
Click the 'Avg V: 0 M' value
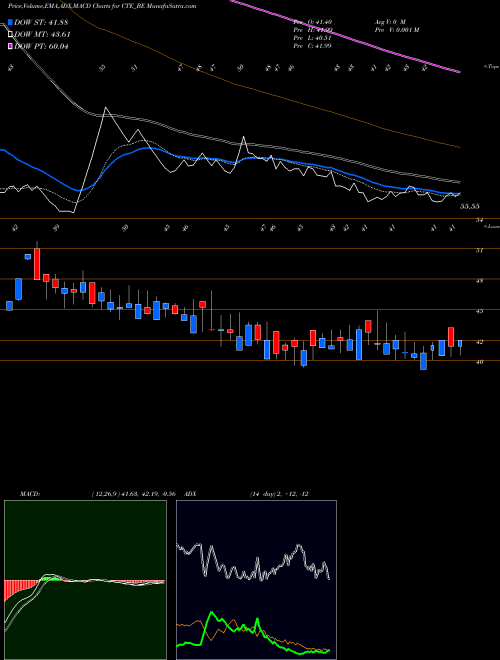pyautogui.click(x=391, y=21)
